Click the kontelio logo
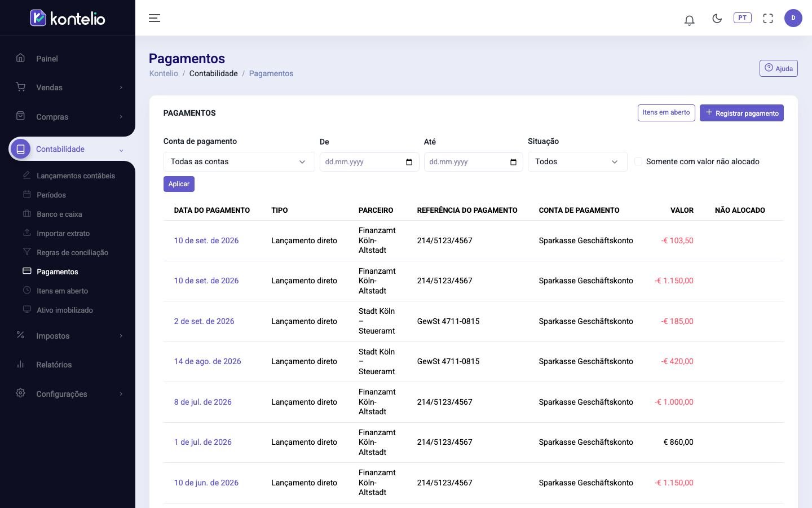 point(67,18)
